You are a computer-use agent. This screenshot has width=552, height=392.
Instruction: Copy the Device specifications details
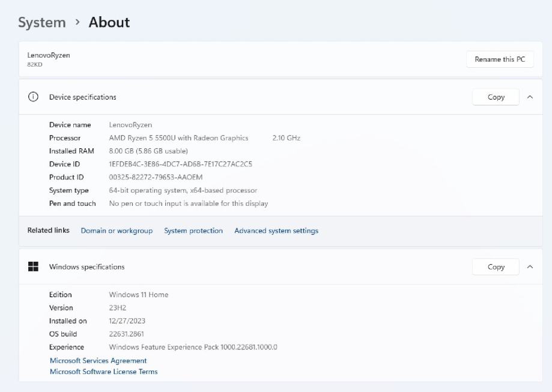tap(496, 97)
